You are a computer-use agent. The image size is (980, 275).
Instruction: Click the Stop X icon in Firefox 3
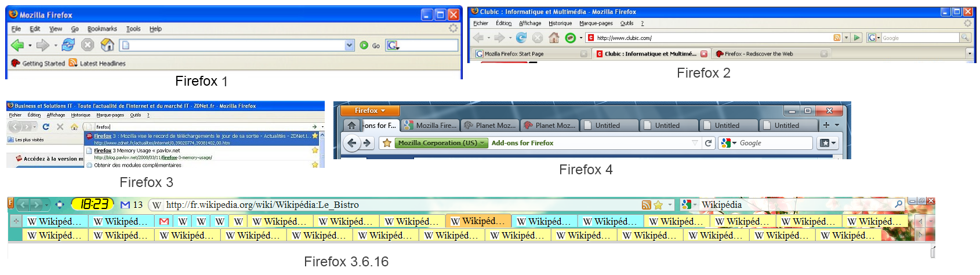[60, 126]
